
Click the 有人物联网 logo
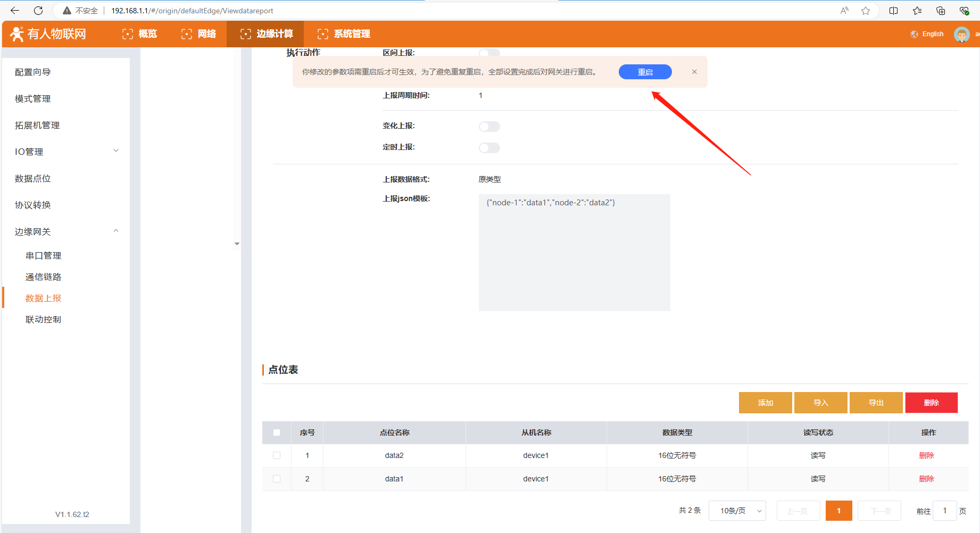48,34
